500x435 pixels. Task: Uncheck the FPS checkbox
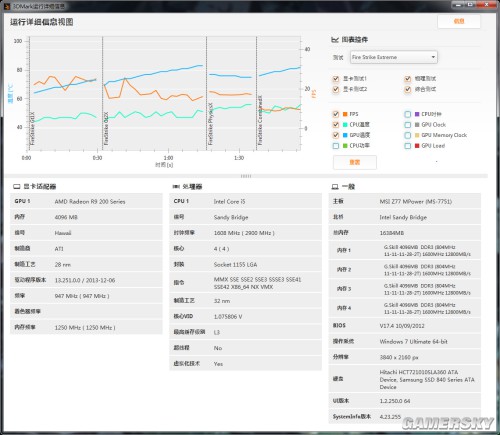point(336,114)
